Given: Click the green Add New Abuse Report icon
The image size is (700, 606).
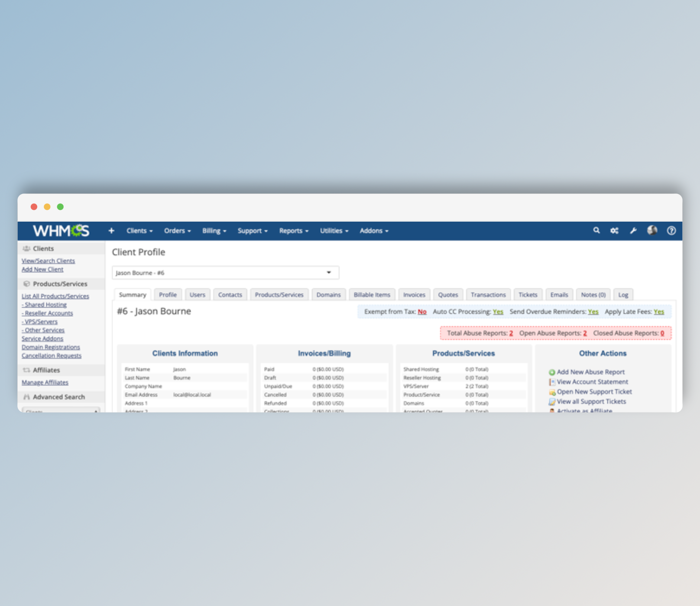Looking at the screenshot, I should 552,372.
